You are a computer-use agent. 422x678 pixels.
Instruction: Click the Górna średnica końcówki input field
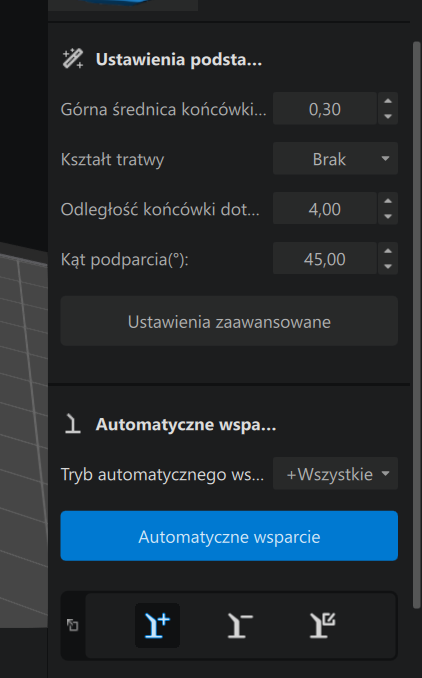pos(325,109)
